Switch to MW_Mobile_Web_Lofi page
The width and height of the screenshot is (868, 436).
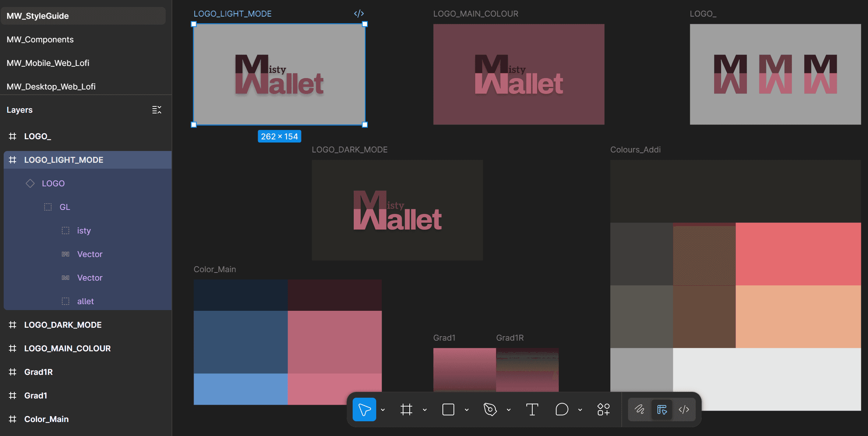click(48, 63)
